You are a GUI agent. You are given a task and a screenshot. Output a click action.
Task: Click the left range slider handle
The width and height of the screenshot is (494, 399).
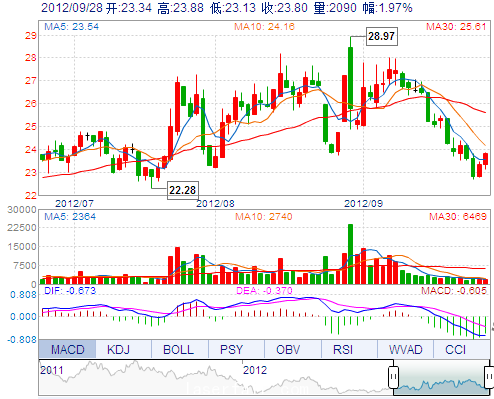393,377
